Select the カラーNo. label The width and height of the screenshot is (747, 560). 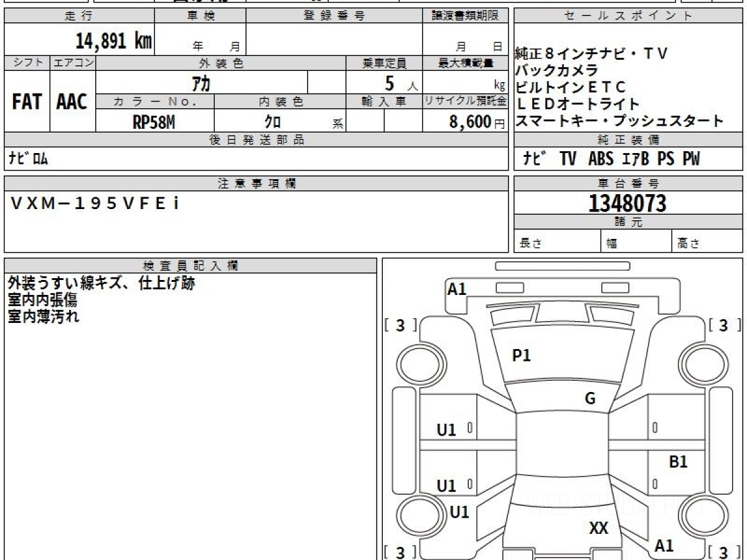tap(155, 101)
